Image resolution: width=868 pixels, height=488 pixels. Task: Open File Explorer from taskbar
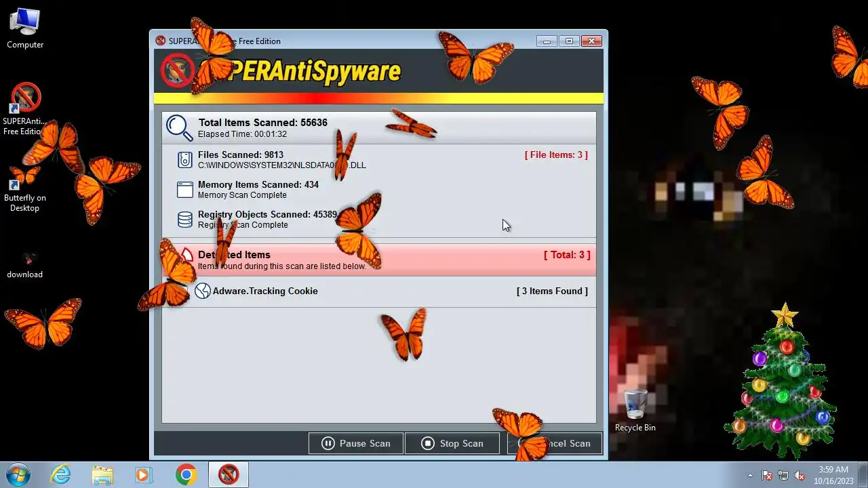(102, 474)
